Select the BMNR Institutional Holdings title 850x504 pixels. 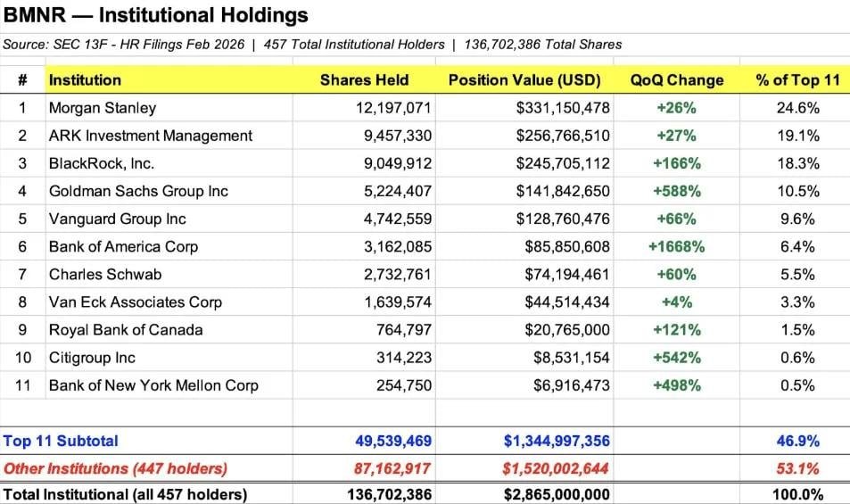click(156, 15)
